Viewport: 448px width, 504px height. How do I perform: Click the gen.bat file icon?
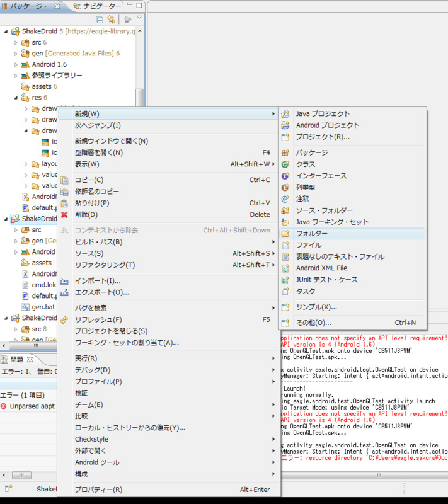click(25, 307)
